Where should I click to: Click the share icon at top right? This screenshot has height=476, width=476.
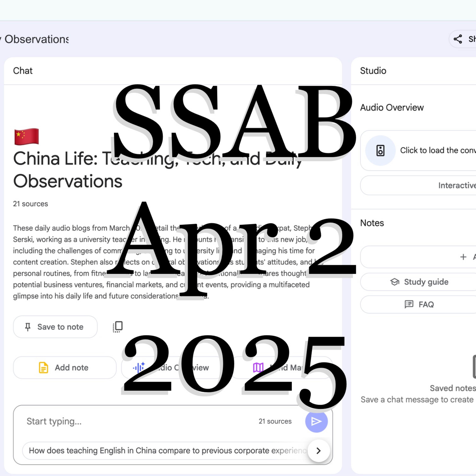click(458, 39)
